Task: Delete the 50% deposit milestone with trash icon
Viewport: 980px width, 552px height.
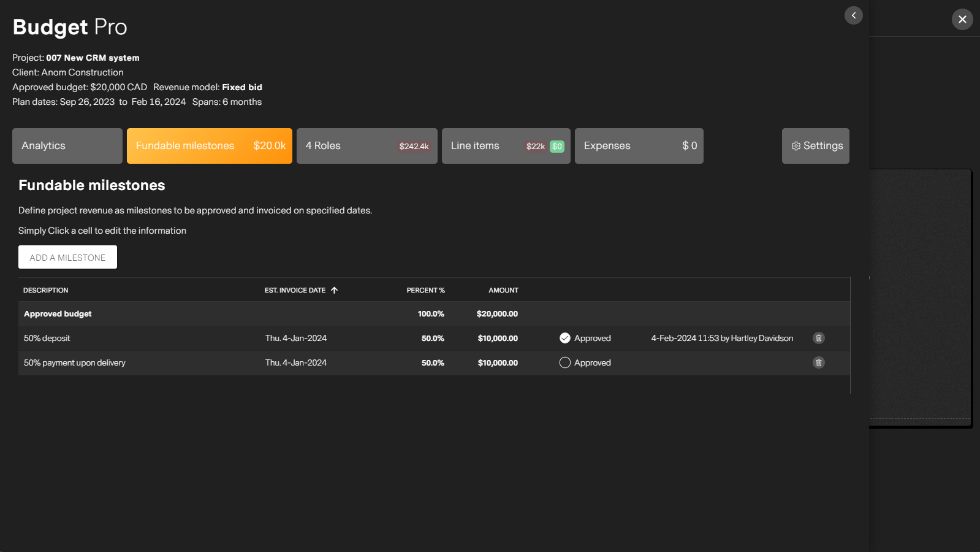Action: [818, 338]
